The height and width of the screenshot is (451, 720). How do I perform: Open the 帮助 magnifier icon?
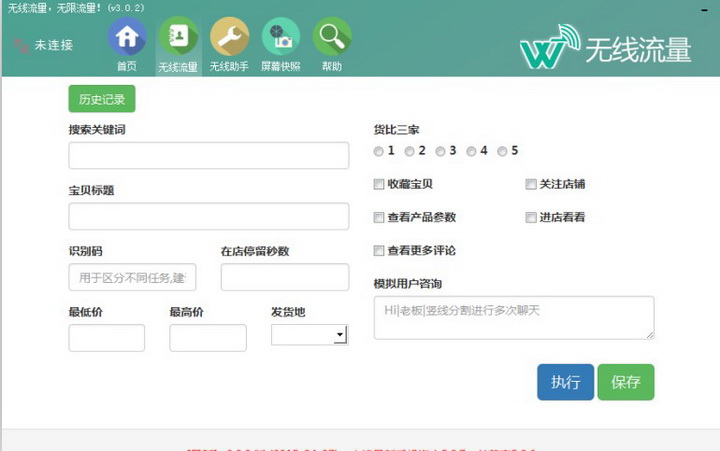[332, 37]
